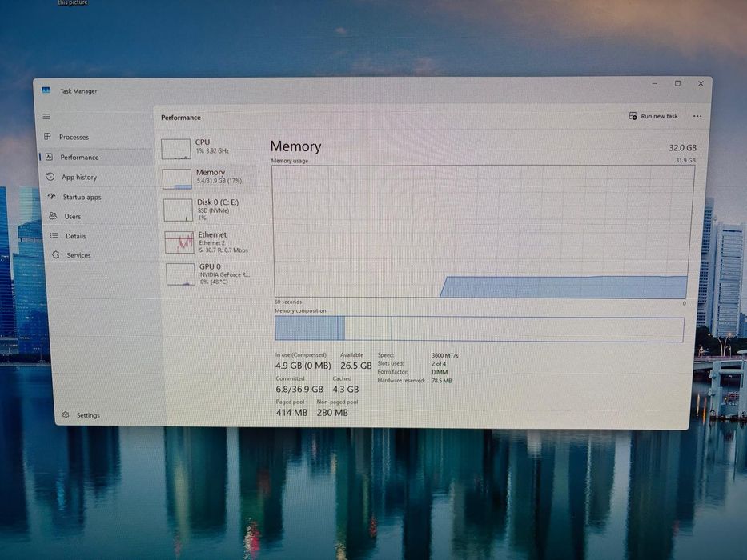
Task: Click the Slots used 2 of 4 value
Action: 439,364
